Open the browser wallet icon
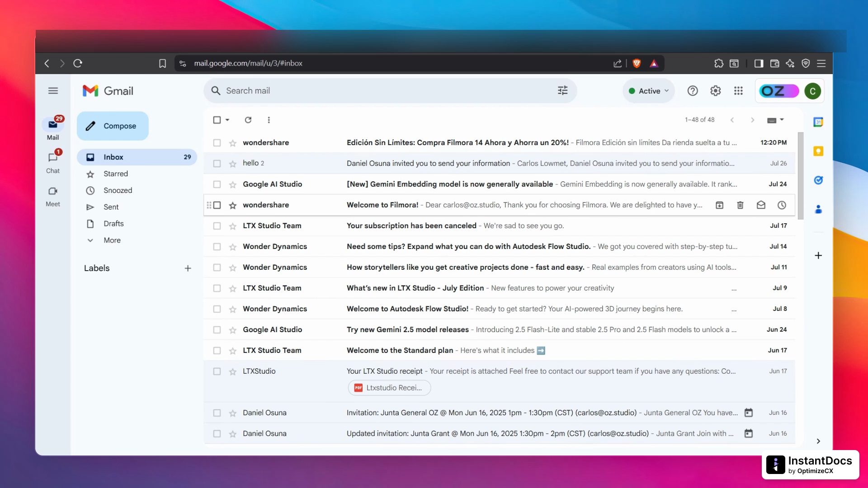 tap(775, 63)
